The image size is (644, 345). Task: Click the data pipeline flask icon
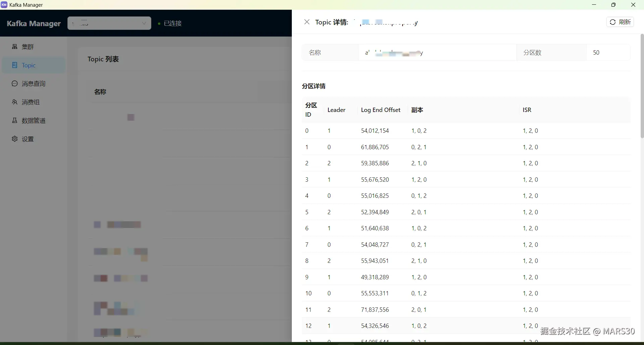(x=15, y=120)
